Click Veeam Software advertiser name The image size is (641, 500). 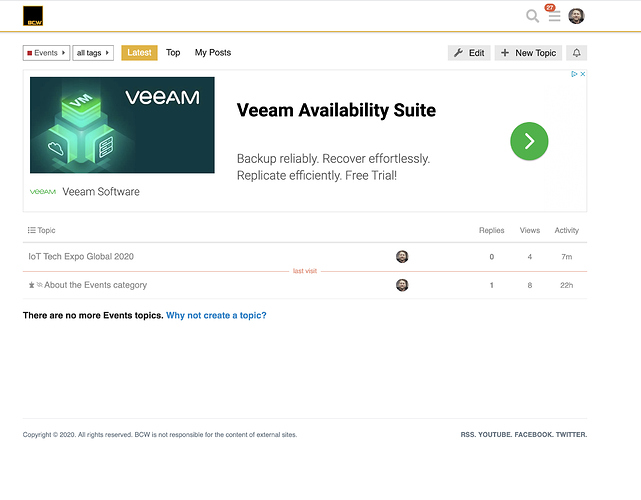click(x=101, y=192)
